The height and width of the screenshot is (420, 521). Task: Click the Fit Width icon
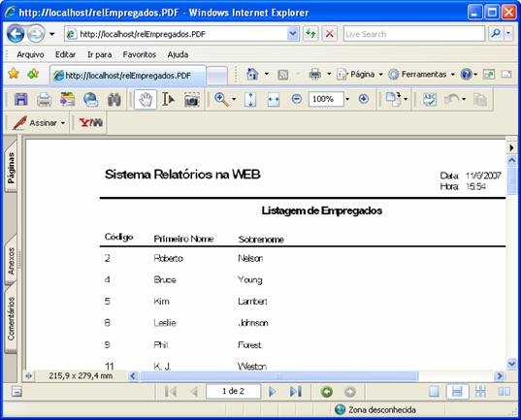(x=274, y=99)
